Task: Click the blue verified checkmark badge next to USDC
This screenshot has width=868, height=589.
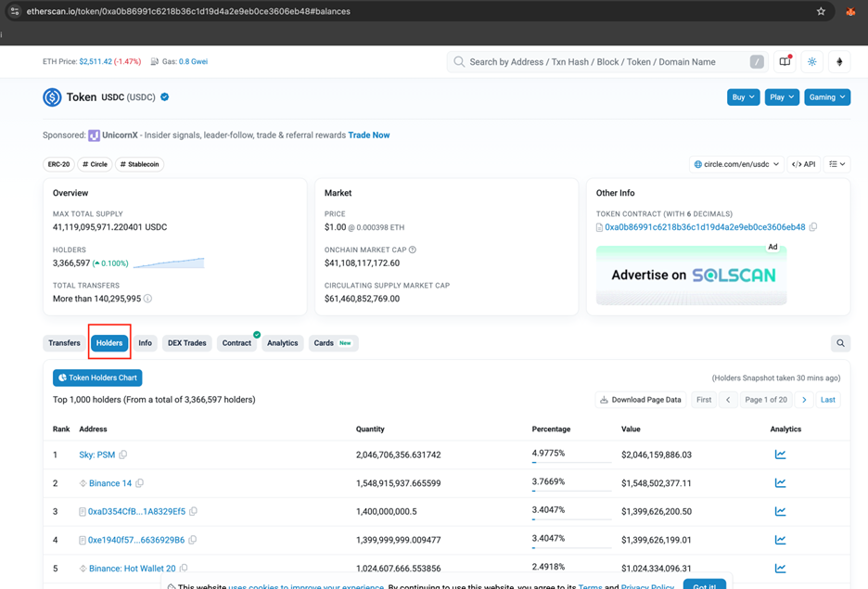Action: pyautogui.click(x=164, y=96)
